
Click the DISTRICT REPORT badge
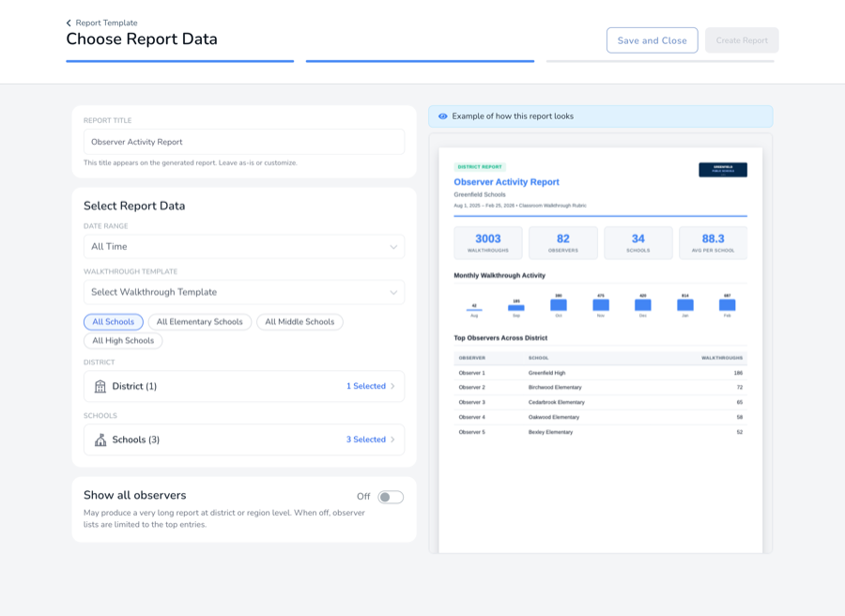(x=480, y=167)
